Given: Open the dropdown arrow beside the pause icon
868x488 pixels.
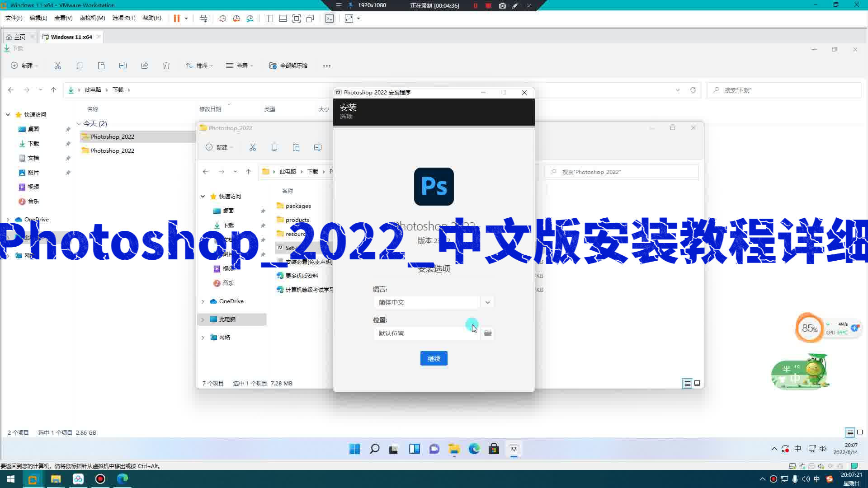Looking at the screenshot, I should [x=186, y=19].
